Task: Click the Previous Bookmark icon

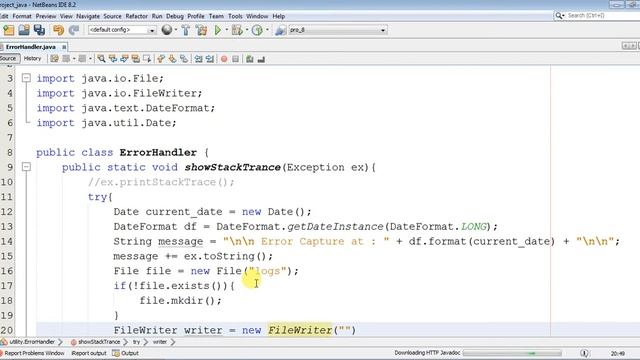Action: pyautogui.click(x=161, y=59)
